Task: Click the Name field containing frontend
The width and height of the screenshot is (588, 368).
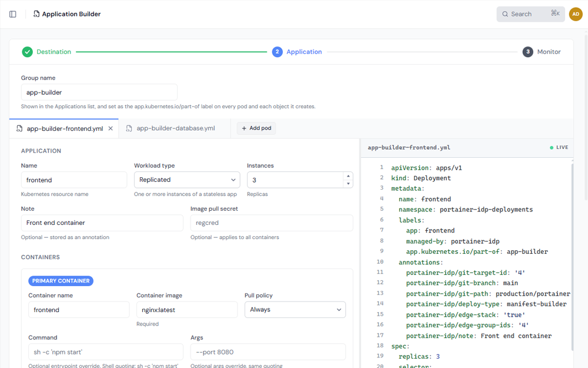Action: tap(74, 180)
